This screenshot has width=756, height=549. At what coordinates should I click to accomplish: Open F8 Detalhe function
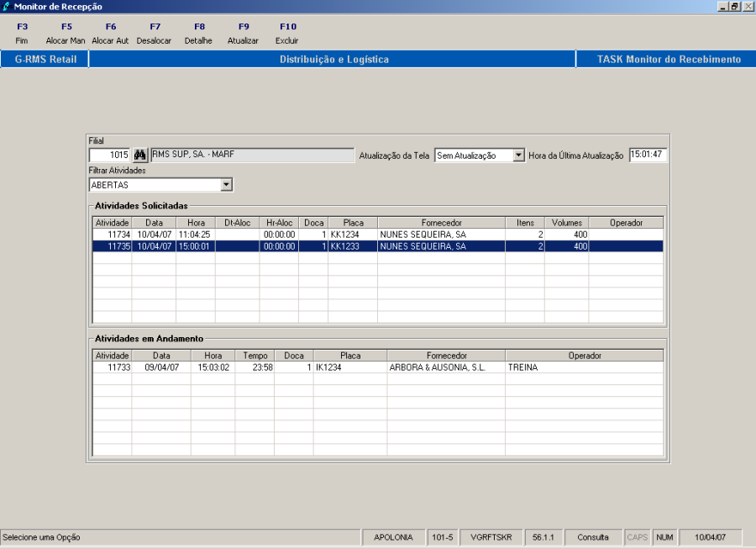click(198, 34)
